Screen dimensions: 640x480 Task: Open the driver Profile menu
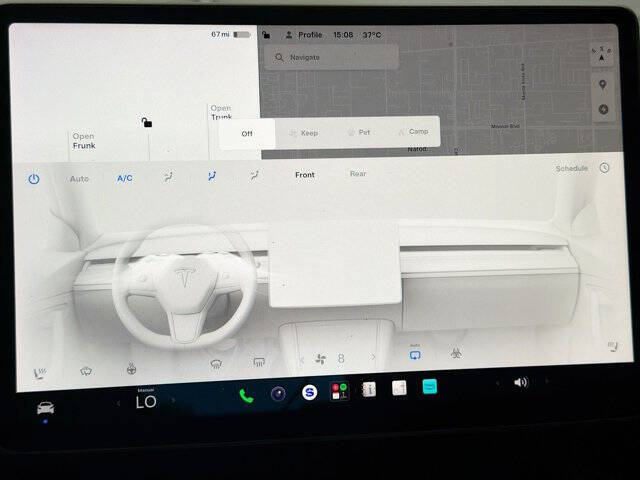point(304,35)
